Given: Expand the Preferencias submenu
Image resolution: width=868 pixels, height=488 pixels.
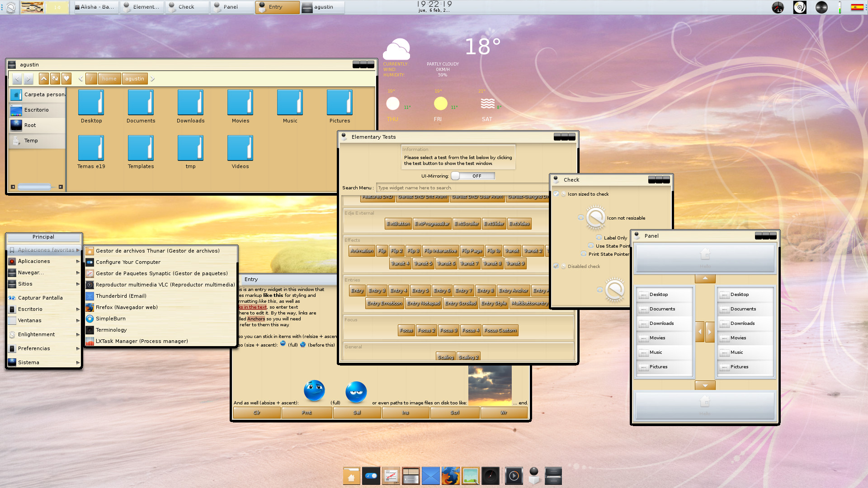Looking at the screenshot, I should coord(44,348).
